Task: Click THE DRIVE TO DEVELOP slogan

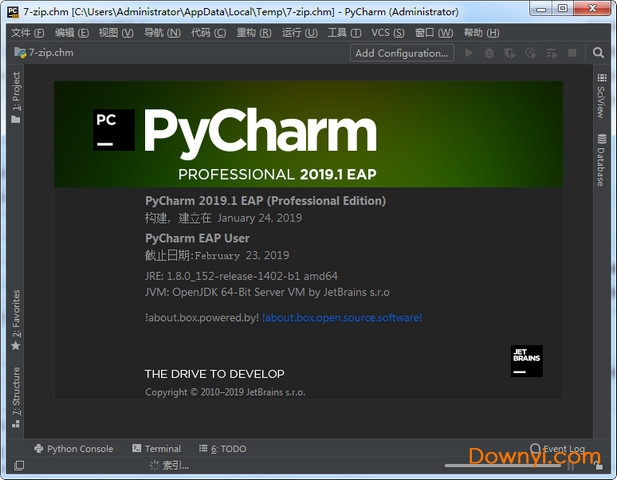Action: pyautogui.click(x=214, y=374)
